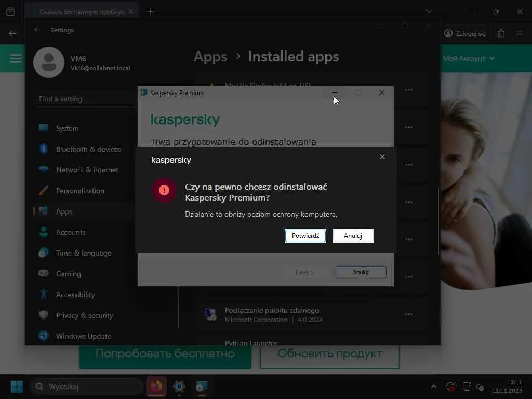Click the Personalization paintbrush icon
The width and height of the screenshot is (532, 399).
44,190
